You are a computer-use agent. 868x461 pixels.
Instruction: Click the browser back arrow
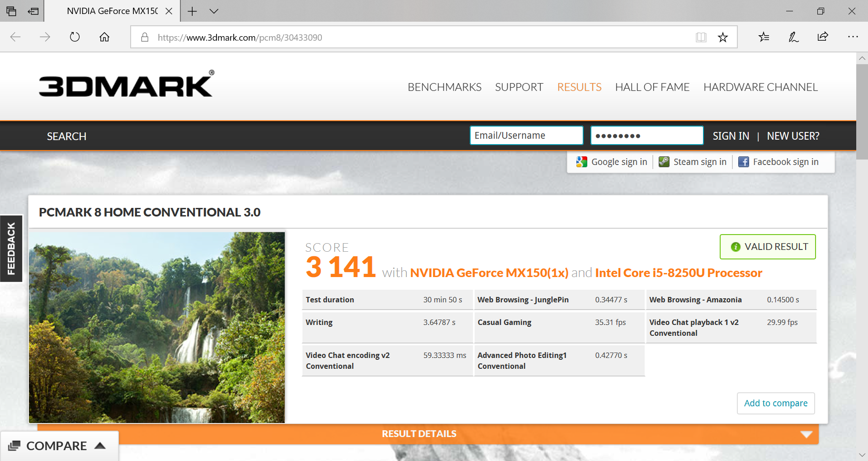[15, 37]
